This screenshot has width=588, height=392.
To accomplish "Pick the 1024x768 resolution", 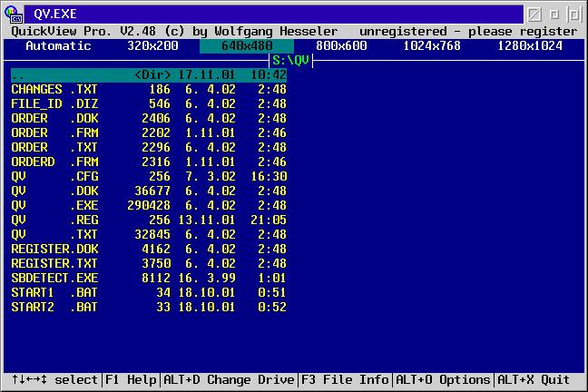I will pyautogui.click(x=432, y=45).
